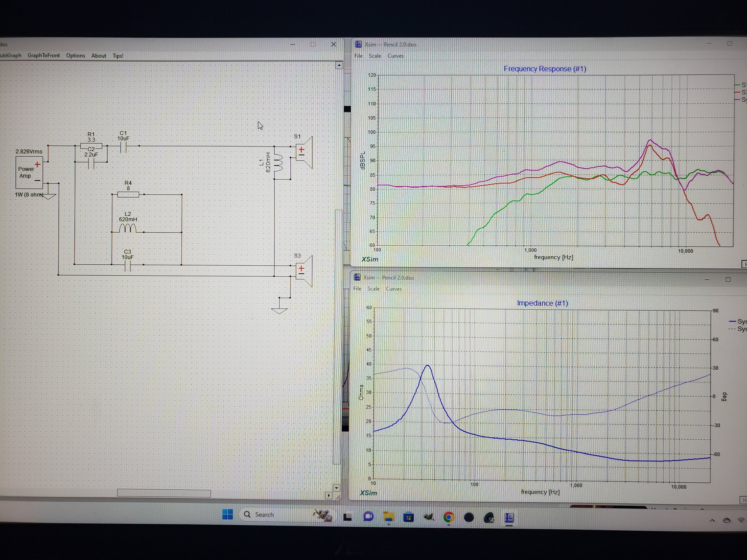The width and height of the screenshot is (747, 560).
Task: Select the L1 620mH inductor component
Action: tap(278, 163)
